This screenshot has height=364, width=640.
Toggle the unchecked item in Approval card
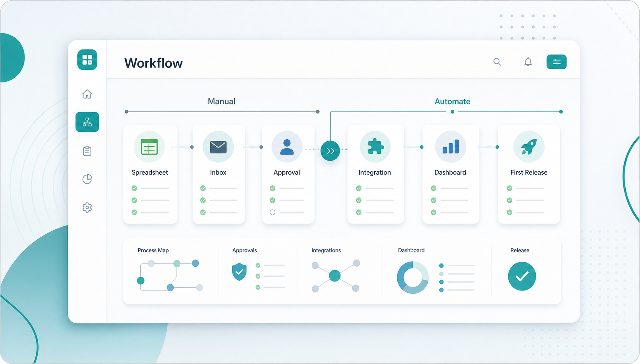point(273,212)
